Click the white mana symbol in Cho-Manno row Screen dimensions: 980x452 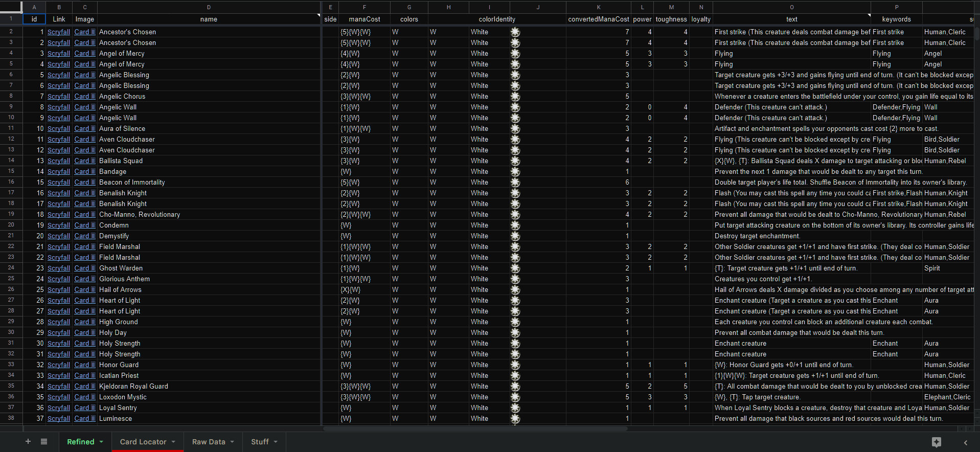515,214
